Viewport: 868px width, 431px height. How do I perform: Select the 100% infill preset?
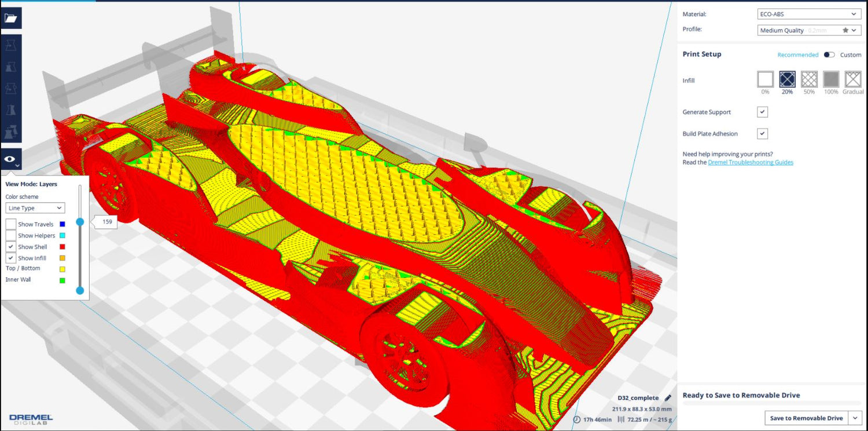click(x=831, y=81)
